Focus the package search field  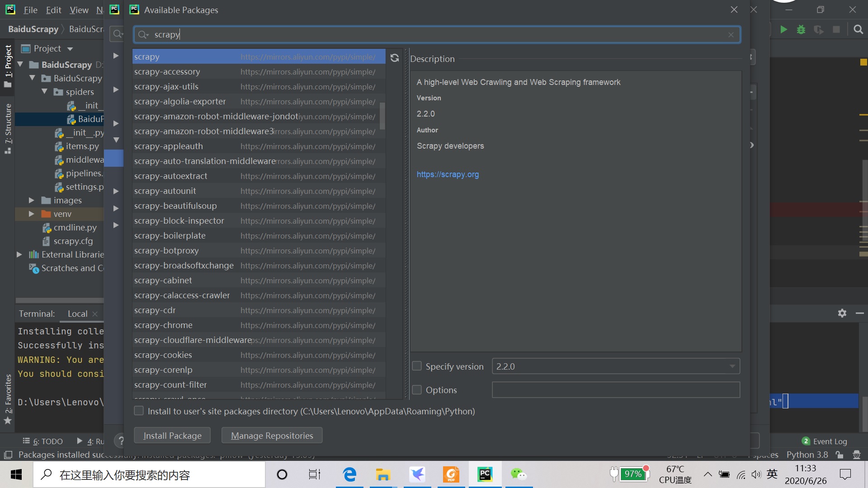(437, 35)
